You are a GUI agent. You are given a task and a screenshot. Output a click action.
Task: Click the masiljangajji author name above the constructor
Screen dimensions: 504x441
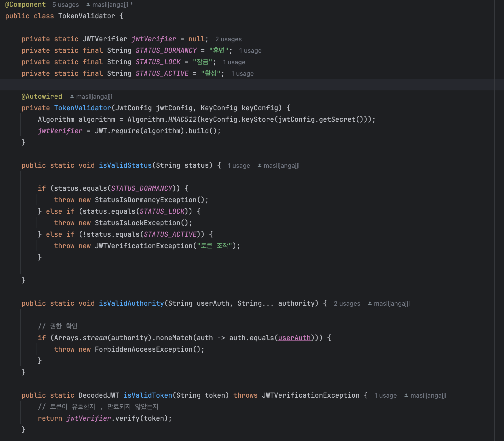(x=94, y=97)
